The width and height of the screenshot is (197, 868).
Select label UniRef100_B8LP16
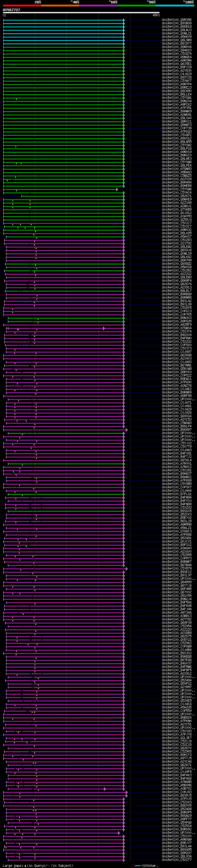point(177,148)
